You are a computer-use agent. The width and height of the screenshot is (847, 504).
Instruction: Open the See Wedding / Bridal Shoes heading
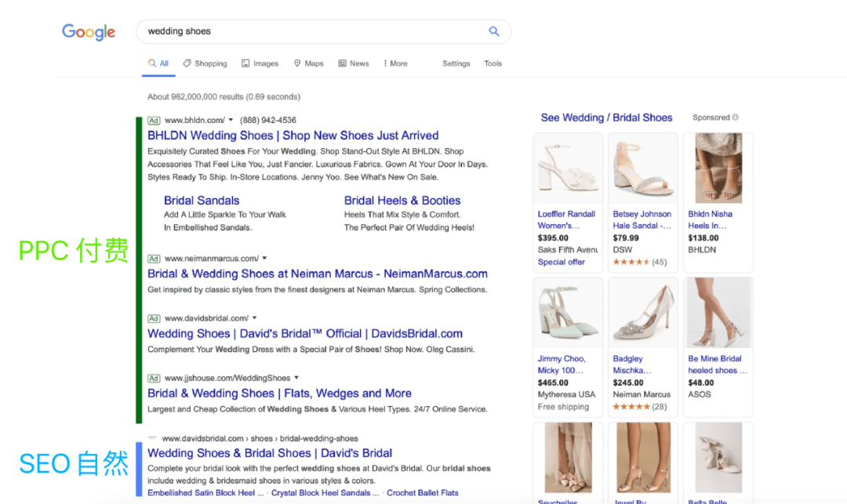click(606, 118)
